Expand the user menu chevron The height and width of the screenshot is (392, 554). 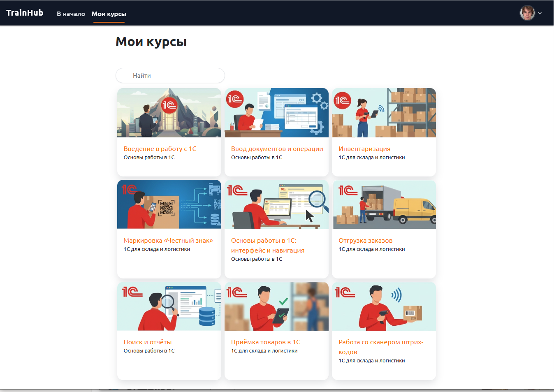click(x=540, y=13)
